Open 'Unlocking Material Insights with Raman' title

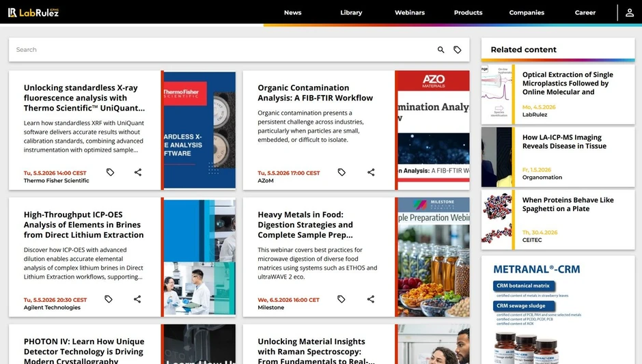point(316,351)
